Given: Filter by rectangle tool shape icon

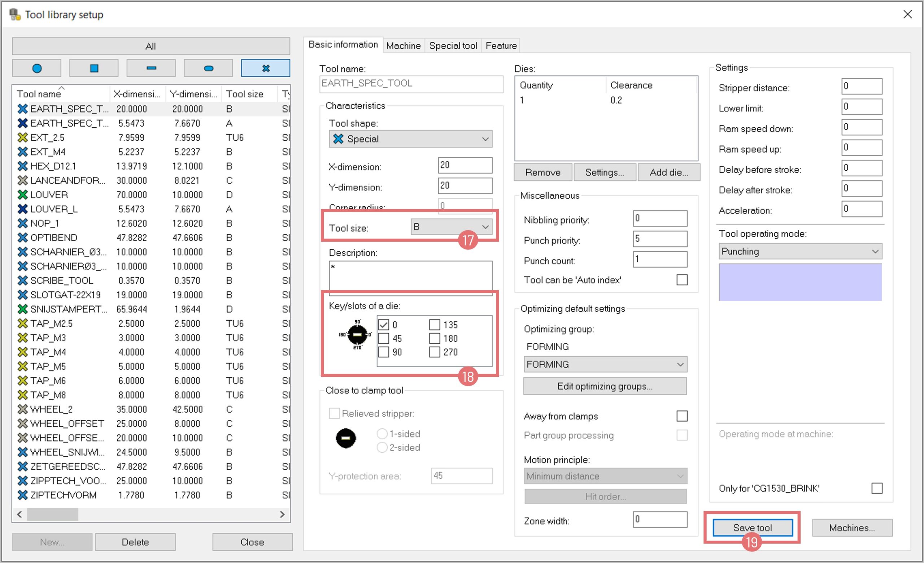Looking at the screenshot, I should [x=151, y=68].
